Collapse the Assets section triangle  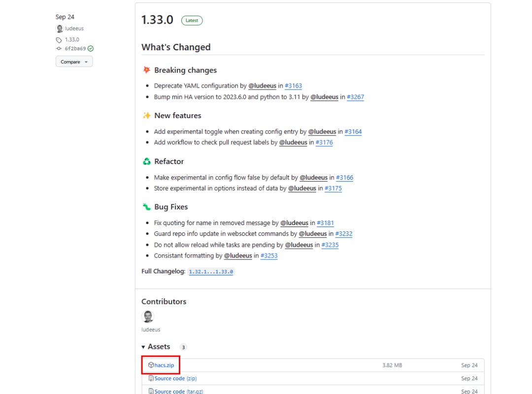click(143, 347)
